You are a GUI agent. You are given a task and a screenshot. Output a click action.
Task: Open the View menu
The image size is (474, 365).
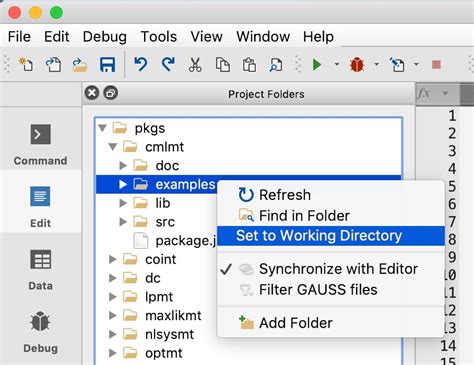[206, 37]
